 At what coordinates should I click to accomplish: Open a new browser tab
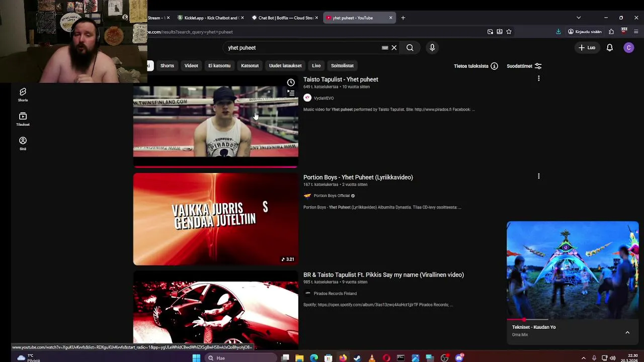coord(403,18)
